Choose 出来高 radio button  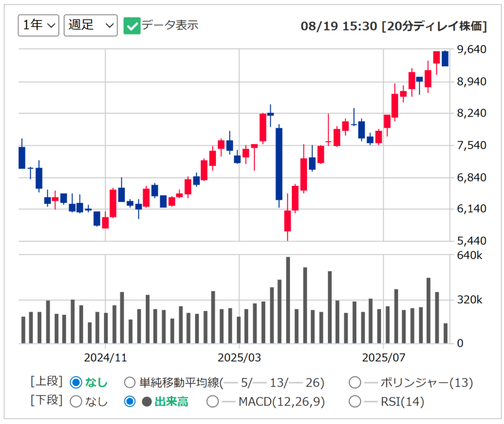coord(129,401)
